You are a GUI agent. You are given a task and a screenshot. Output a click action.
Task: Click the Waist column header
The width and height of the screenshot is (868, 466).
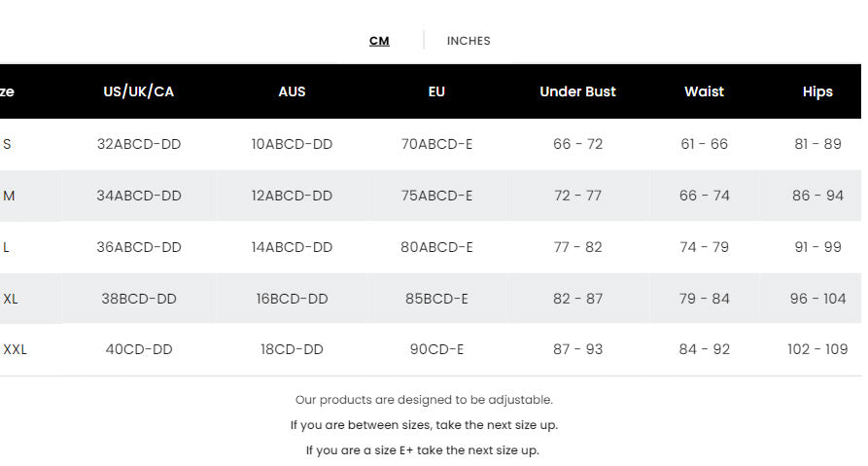pyautogui.click(x=705, y=91)
